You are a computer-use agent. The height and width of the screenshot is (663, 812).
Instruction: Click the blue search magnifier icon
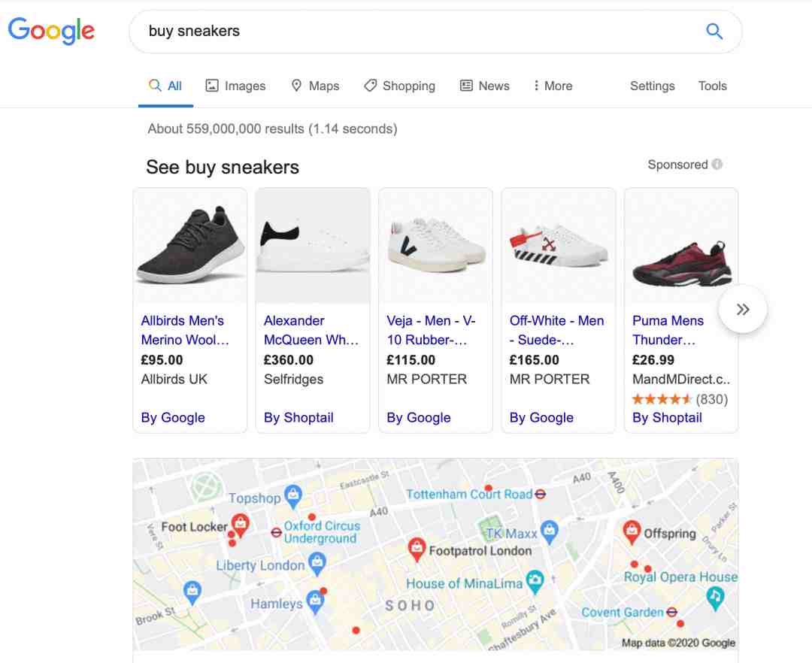[x=714, y=32]
